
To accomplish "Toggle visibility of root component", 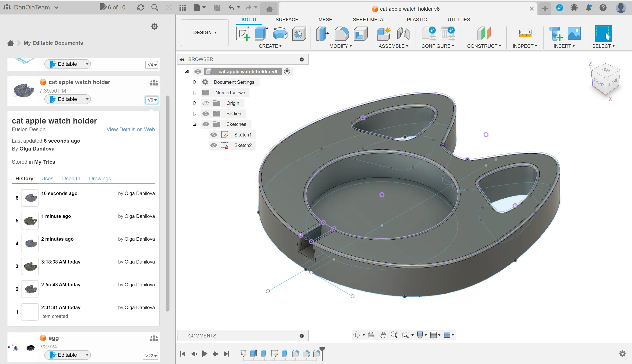I will click(x=198, y=72).
